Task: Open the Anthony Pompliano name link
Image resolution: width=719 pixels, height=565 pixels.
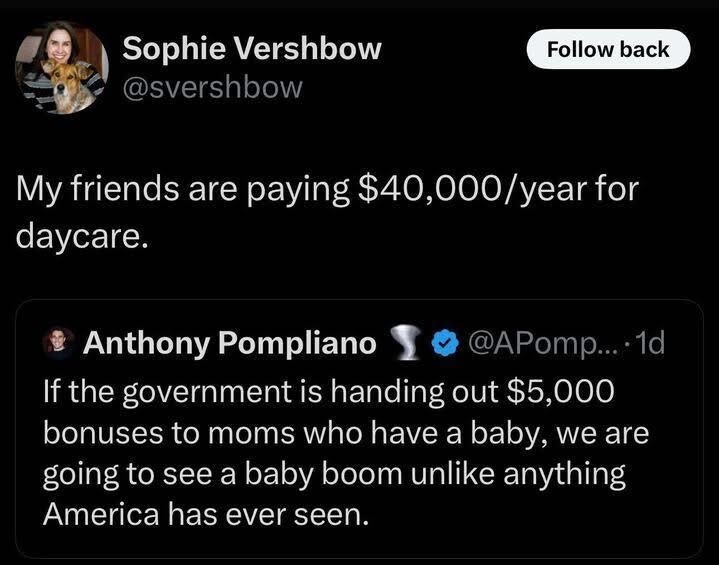Action: [x=229, y=343]
